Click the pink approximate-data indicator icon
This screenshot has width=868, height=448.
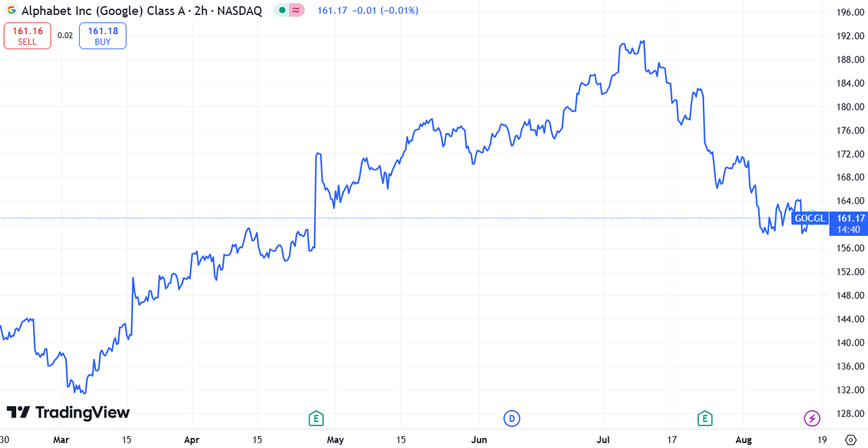(296, 10)
